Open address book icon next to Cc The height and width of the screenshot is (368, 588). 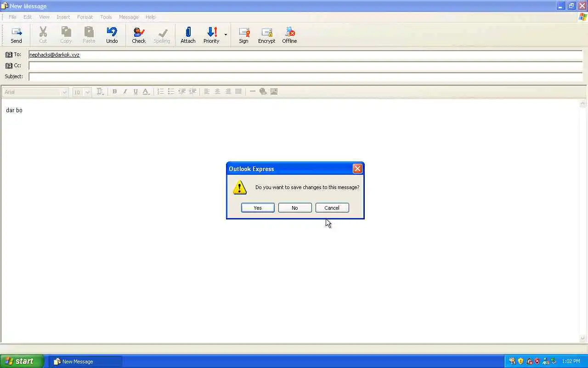click(9, 66)
